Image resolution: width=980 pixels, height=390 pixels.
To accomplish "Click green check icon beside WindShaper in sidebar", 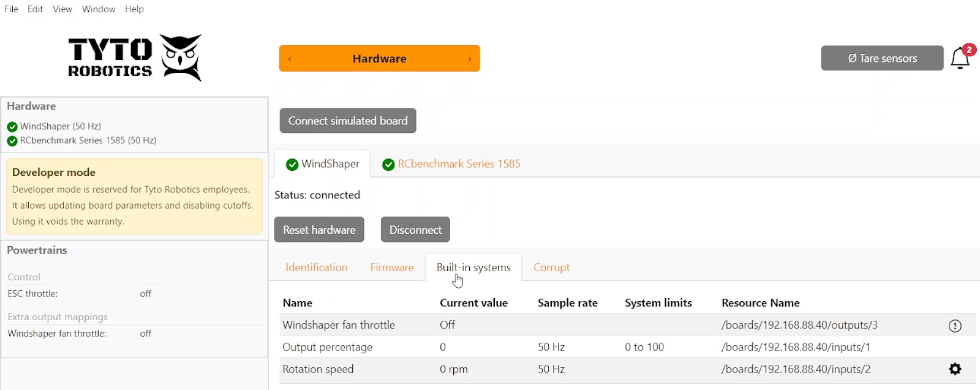I will [x=12, y=127].
